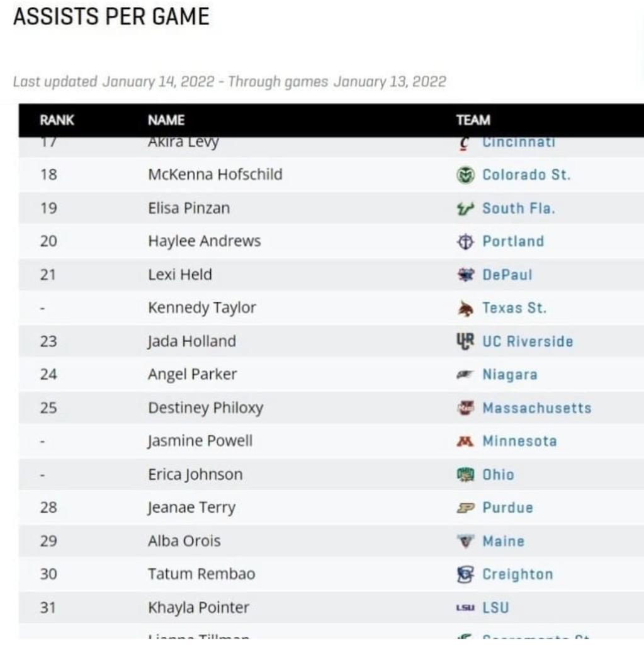Image resolution: width=644 pixels, height=645 pixels.
Task: Sort table by RANK column header
Action: tap(57, 120)
